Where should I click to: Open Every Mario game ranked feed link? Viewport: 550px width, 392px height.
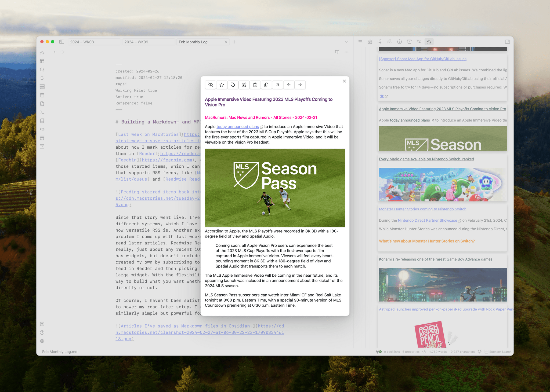pyautogui.click(x=426, y=159)
